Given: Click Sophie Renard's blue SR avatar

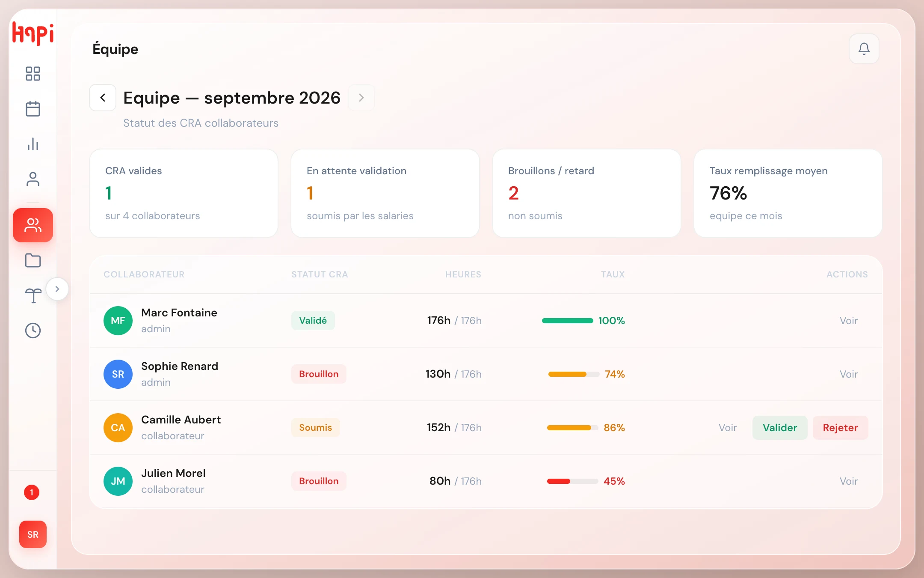Looking at the screenshot, I should tap(118, 374).
